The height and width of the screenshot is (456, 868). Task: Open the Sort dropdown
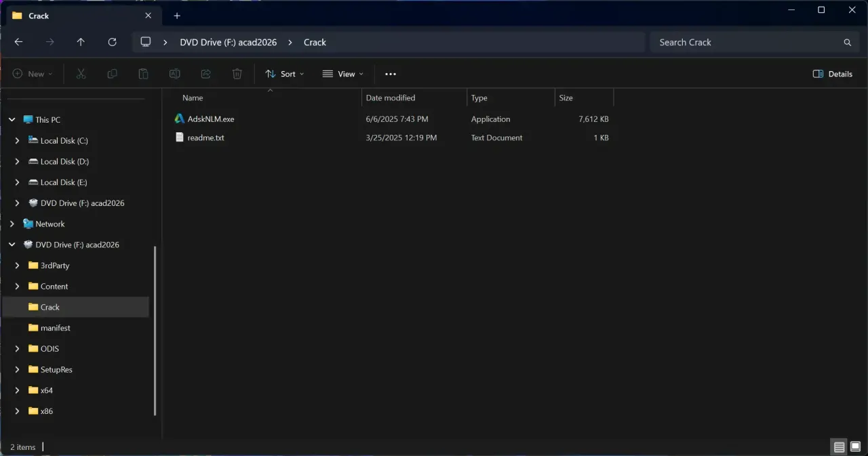(x=285, y=74)
